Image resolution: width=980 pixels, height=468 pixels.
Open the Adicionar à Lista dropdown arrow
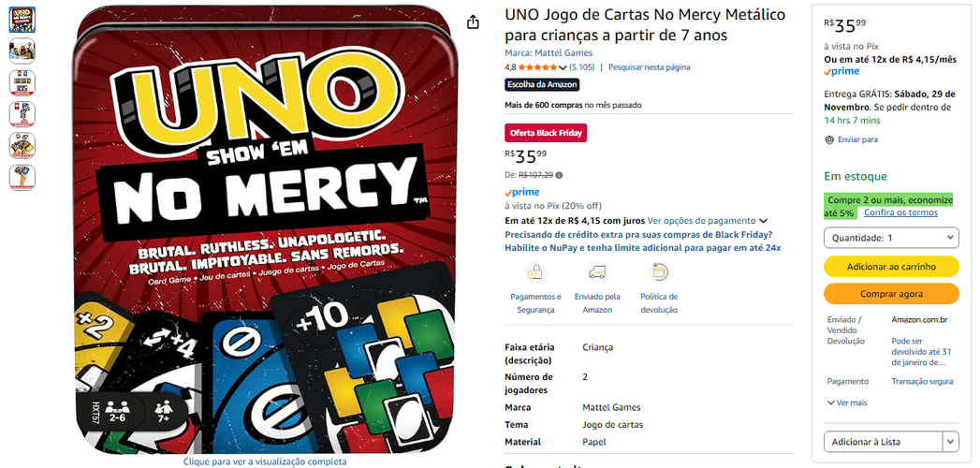[950, 442]
